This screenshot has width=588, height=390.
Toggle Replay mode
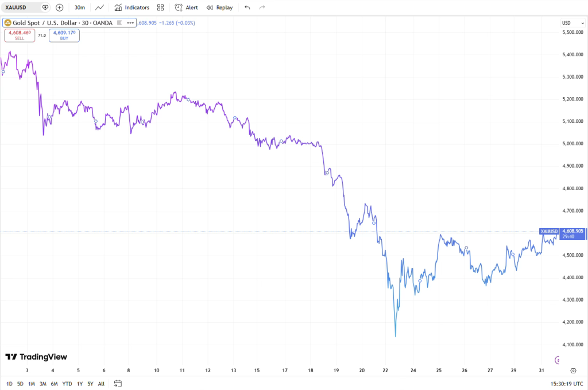(x=219, y=7)
